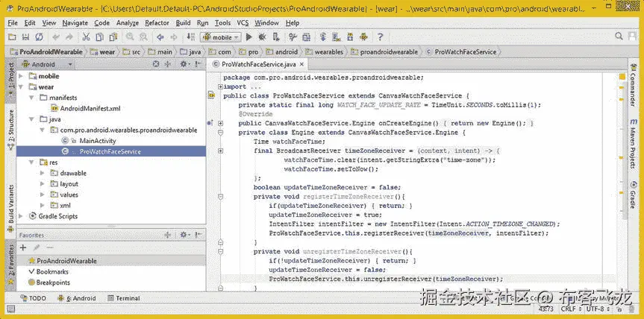Viewport: 644px width, 319px height.
Task: Select AndroidManifest.xml in project tree
Action: tap(85, 109)
